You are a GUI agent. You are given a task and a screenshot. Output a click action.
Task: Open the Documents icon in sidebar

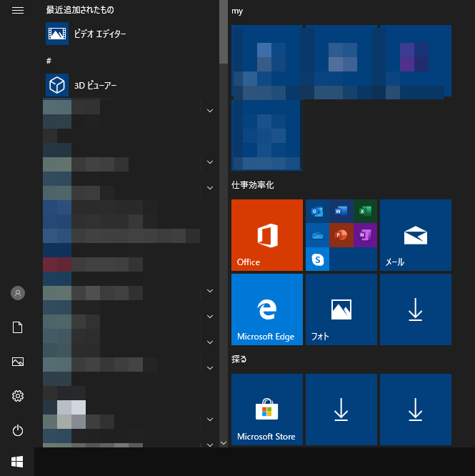tap(18, 327)
